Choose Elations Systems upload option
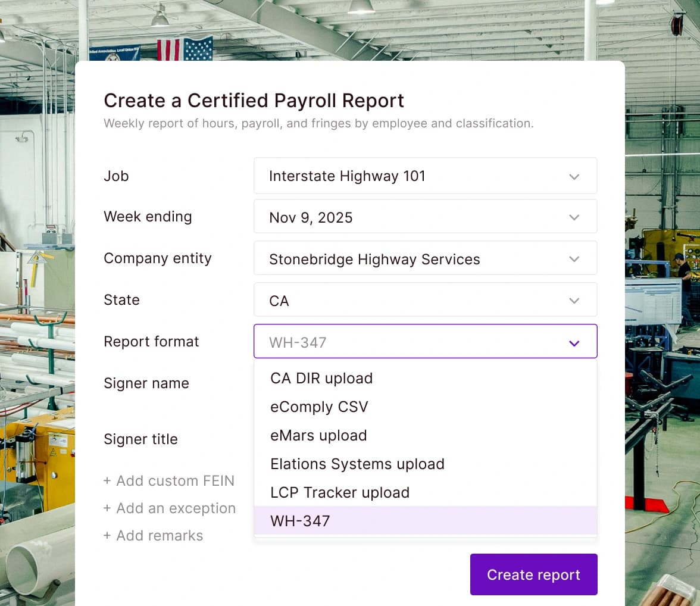Image resolution: width=700 pixels, height=606 pixels. point(425,464)
